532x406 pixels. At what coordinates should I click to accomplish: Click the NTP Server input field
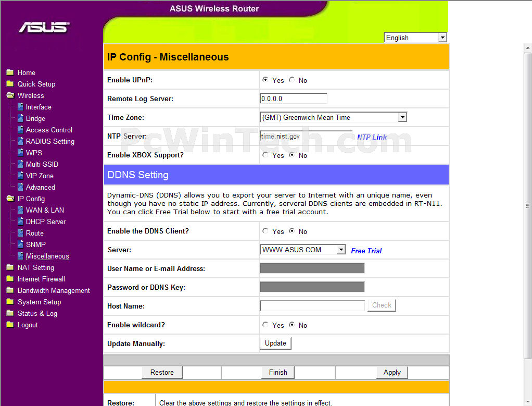[306, 136]
